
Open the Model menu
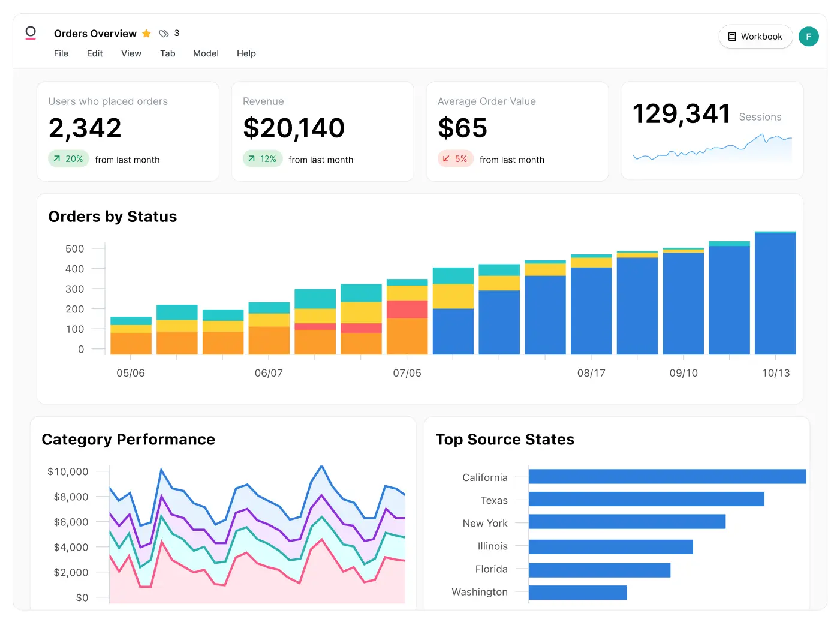coord(206,53)
